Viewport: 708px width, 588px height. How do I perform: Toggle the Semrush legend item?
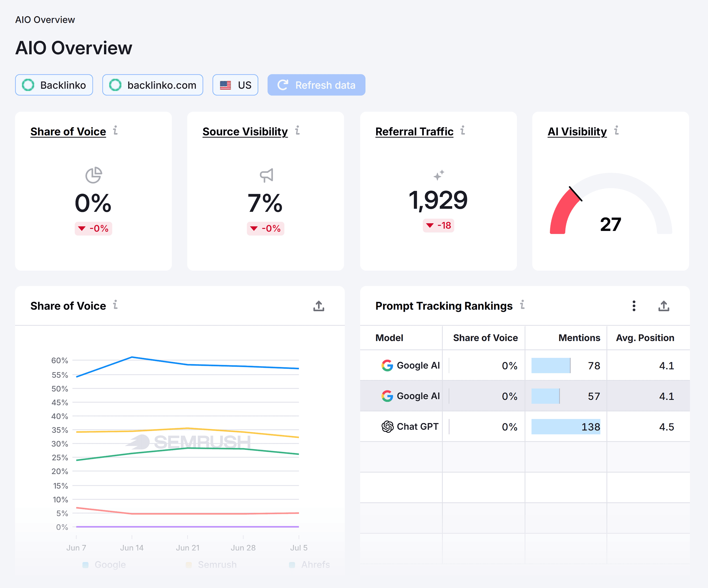[211, 565]
